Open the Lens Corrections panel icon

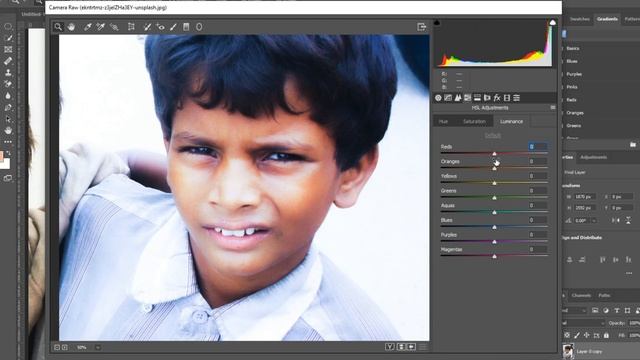click(487, 98)
